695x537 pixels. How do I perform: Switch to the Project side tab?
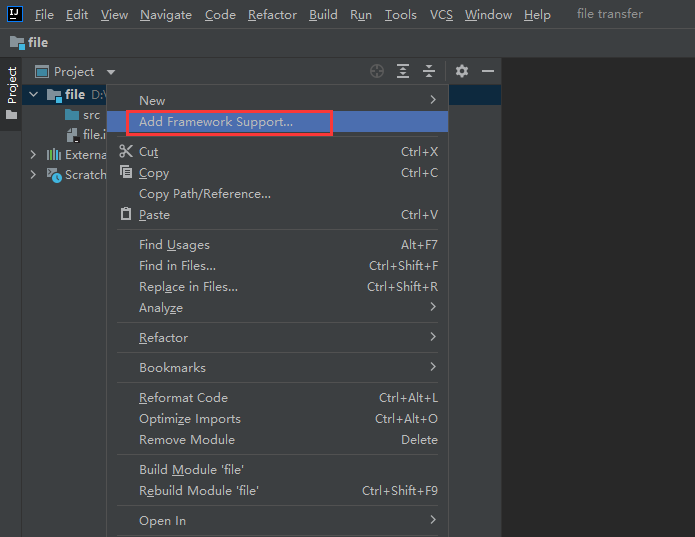point(12,85)
